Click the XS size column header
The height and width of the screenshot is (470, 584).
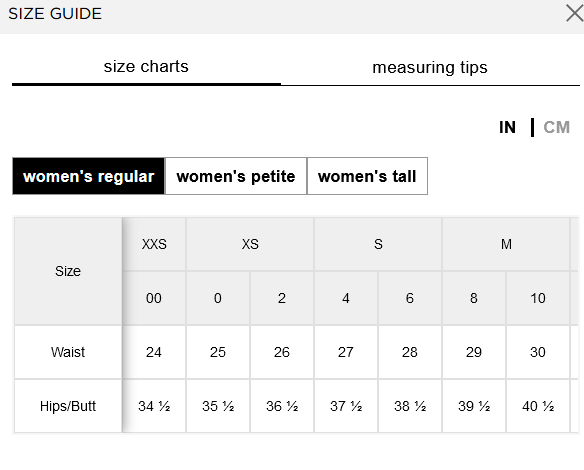coord(250,244)
